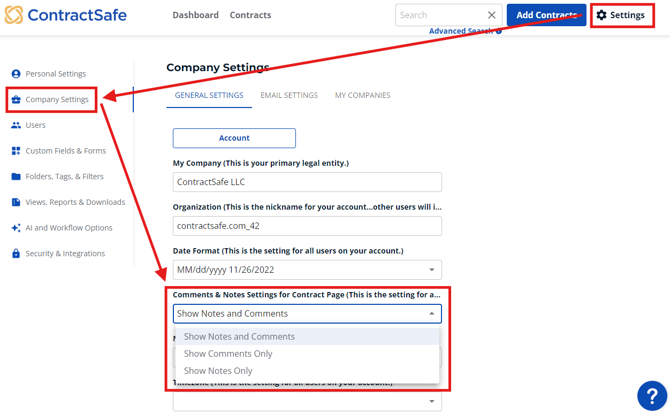The width and height of the screenshot is (670, 414).
Task: Open the Timezone dropdown arrow
Action: 432,401
